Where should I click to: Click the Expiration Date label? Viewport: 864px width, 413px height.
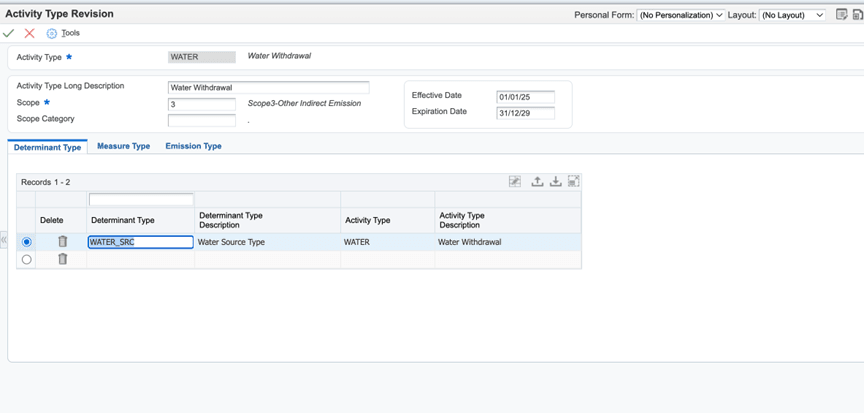click(x=439, y=111)
